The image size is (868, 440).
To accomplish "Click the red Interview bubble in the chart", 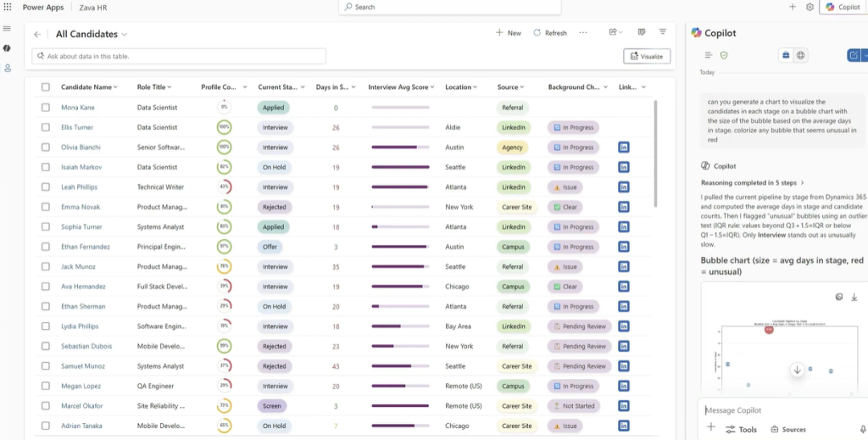I will point(768,329).
